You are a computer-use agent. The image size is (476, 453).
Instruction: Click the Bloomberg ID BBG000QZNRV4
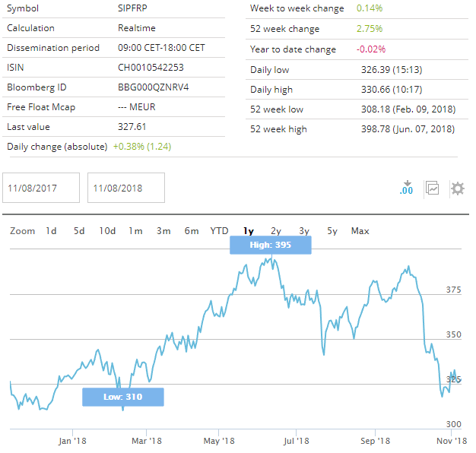click(x=154, y=87)
